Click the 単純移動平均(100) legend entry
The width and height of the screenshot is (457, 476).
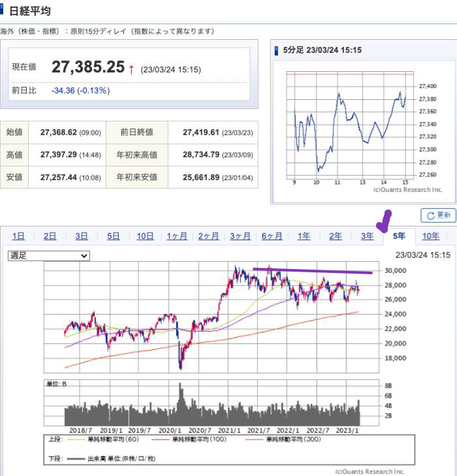189,439
